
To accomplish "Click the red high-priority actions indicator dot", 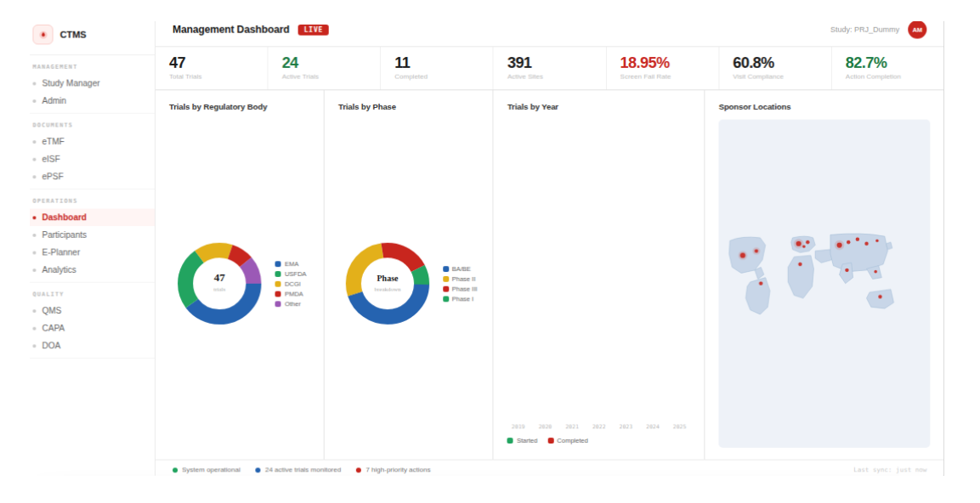I will 359,470.
